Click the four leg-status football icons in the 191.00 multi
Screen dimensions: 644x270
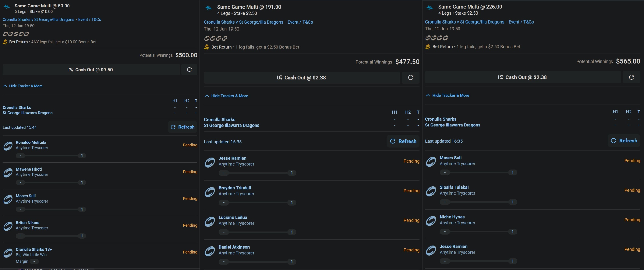click(x=215, y=38)
